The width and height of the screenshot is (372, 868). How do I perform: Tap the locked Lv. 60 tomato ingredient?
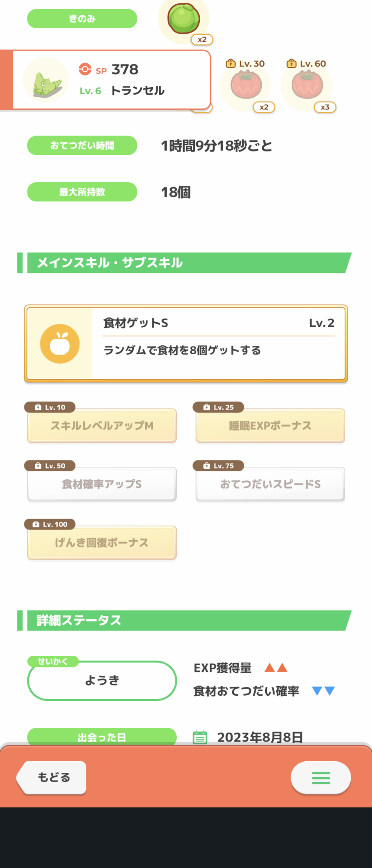[x=307, y=85]
